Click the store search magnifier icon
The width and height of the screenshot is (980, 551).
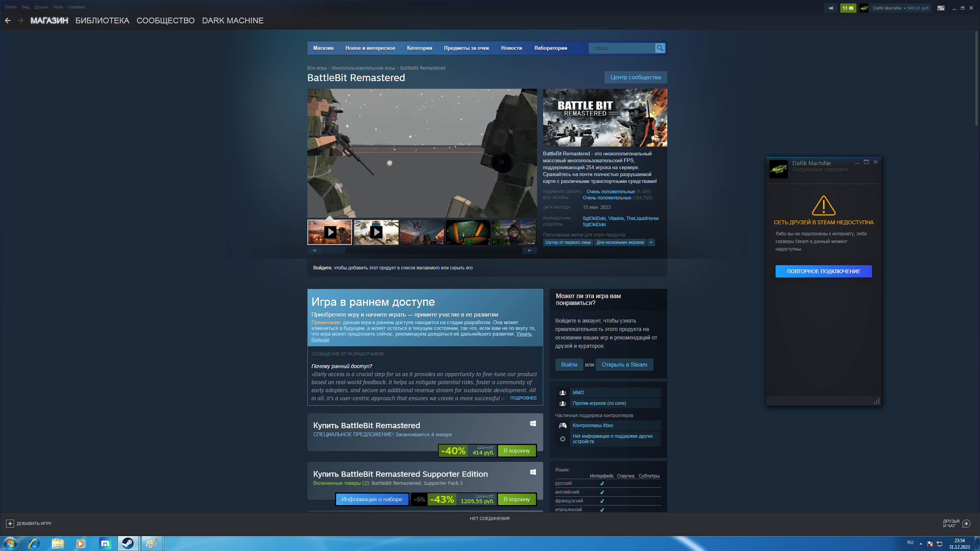pos(660,48)
